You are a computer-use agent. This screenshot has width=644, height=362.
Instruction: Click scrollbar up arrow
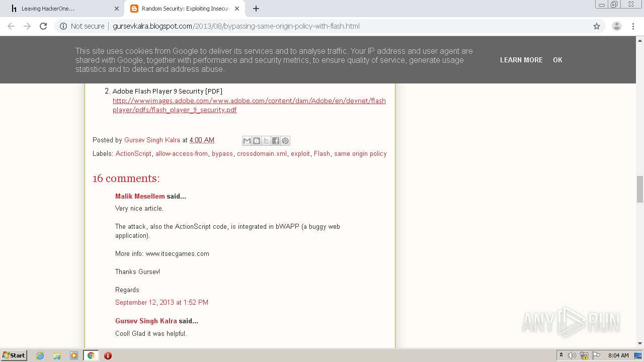click(640, 40)
